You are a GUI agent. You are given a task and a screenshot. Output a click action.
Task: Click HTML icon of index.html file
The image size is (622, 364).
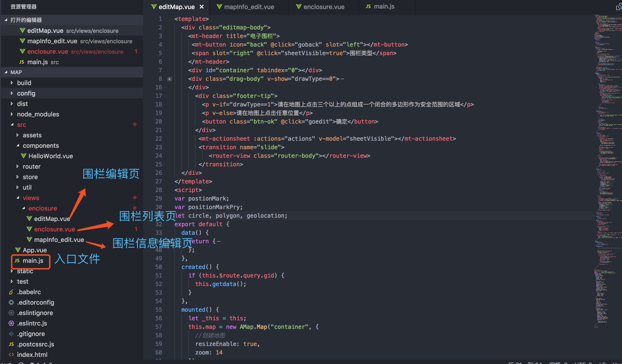(x=11, y=355)
